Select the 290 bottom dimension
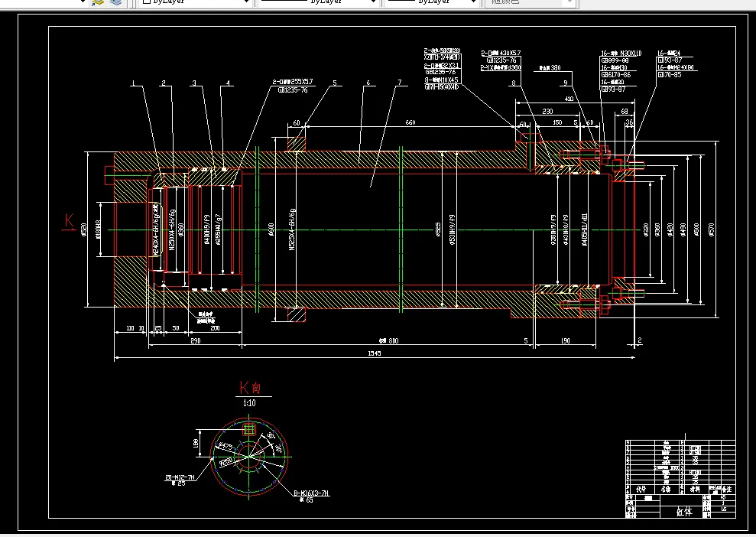The width and height of the screenshot is (756, 537). [x=195, y=340]
